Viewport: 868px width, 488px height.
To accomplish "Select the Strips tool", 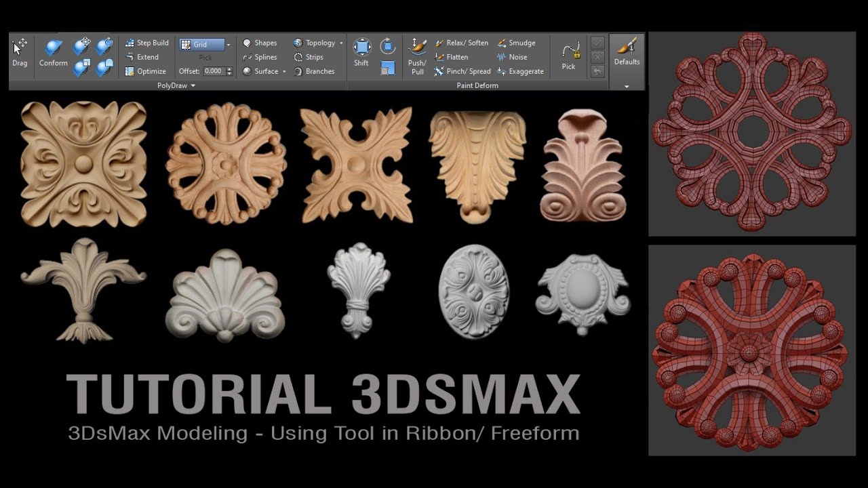I will tap(309, 57).
